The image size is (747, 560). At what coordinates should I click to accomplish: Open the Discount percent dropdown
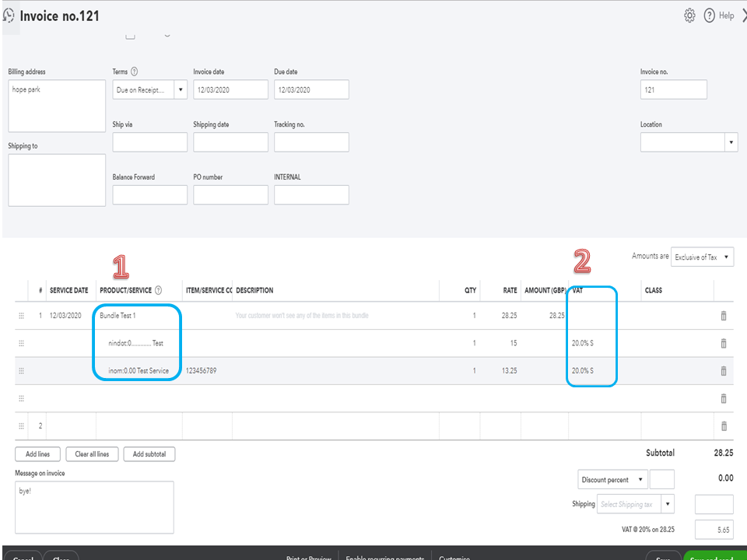(612, 480)
